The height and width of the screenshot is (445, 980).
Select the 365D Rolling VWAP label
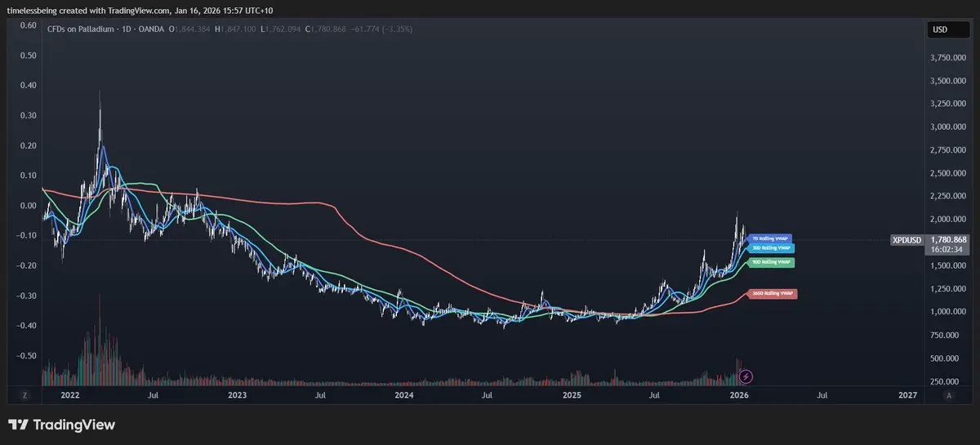pyautogui.click(x=772, y=292)
